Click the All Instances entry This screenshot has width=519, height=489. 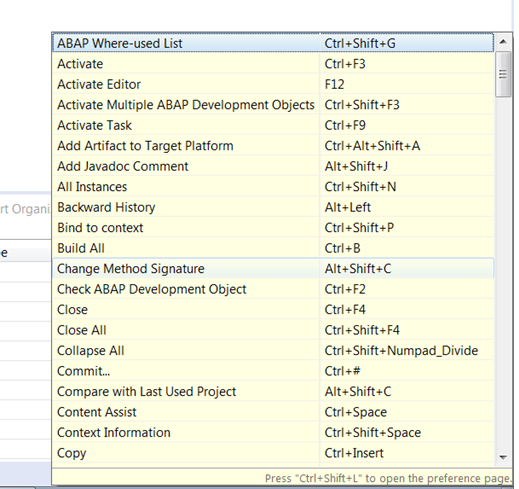coord(273,187)
